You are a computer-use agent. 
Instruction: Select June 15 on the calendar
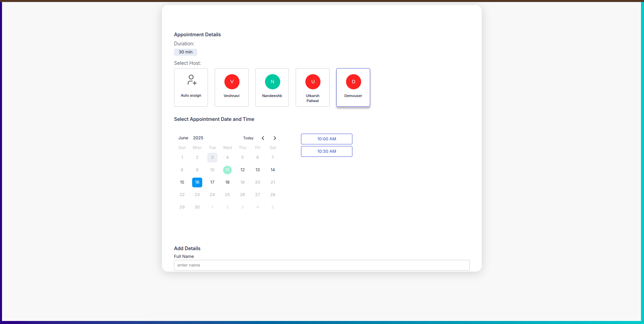(182, 182)
